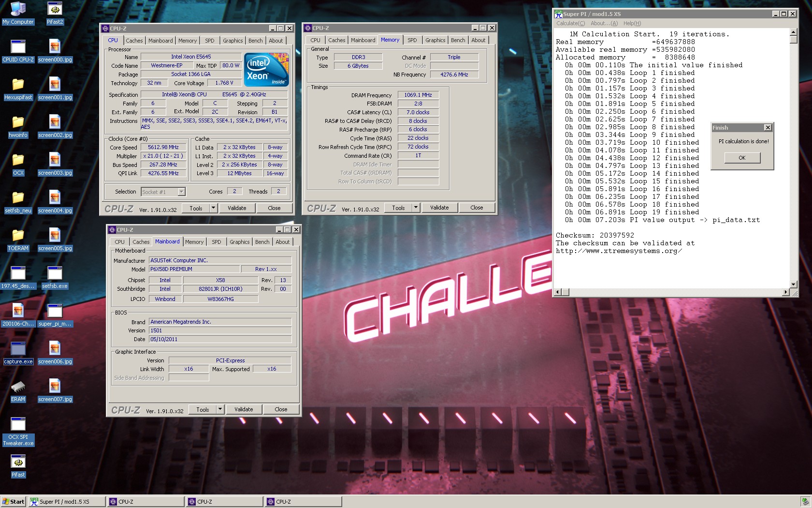The height and width of the screenshot is (508, 812).
Task: Expand Tools dropdown arrow in CPU tab window
Action: click(x=213, y=208)
